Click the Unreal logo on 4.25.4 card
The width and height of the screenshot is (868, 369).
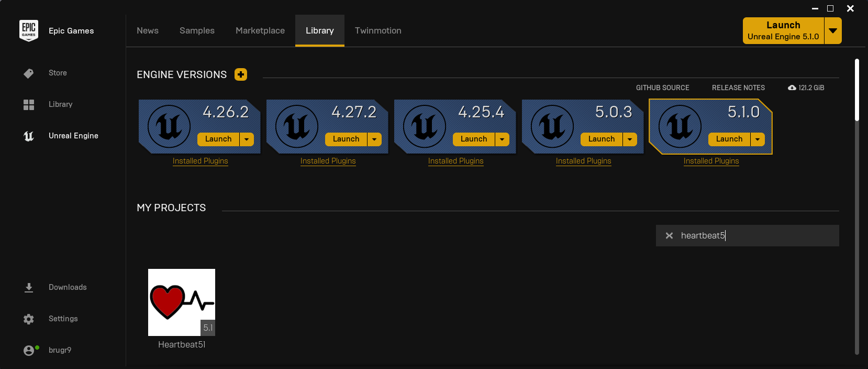tap(424, 126)
